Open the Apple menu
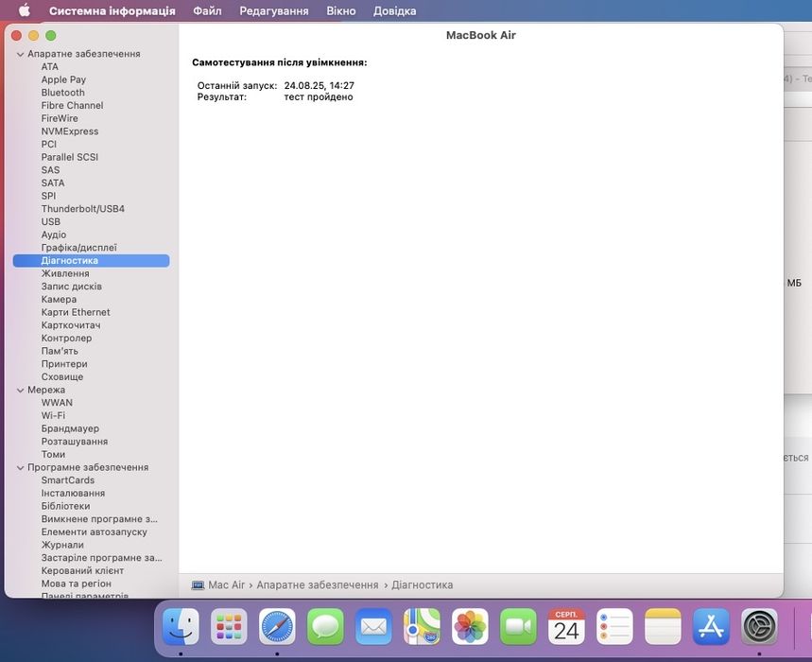812x662 pixels. pyautogui.click(x=25, y=10)
